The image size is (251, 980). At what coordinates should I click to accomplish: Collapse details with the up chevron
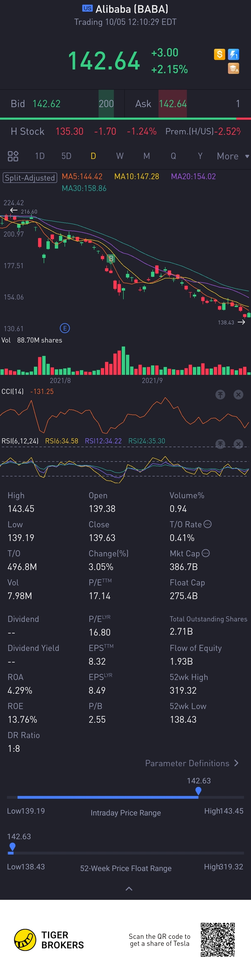[129, 889]
